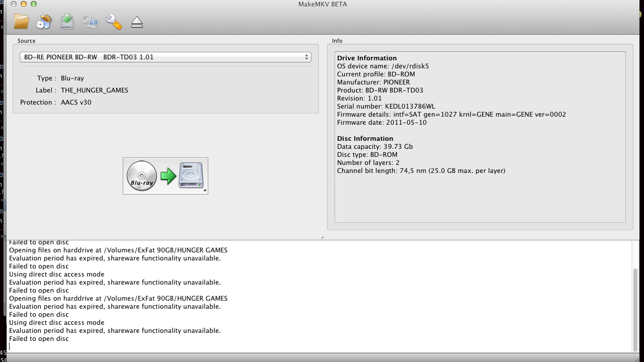Click the Channel bit length line

[x=421, y=171]
